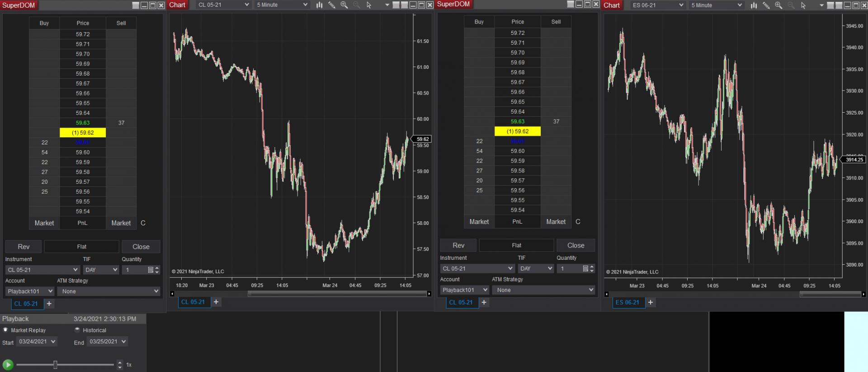Select the cursor pointer tool in ES chart

pyautogui.click(x=803, y=5)
